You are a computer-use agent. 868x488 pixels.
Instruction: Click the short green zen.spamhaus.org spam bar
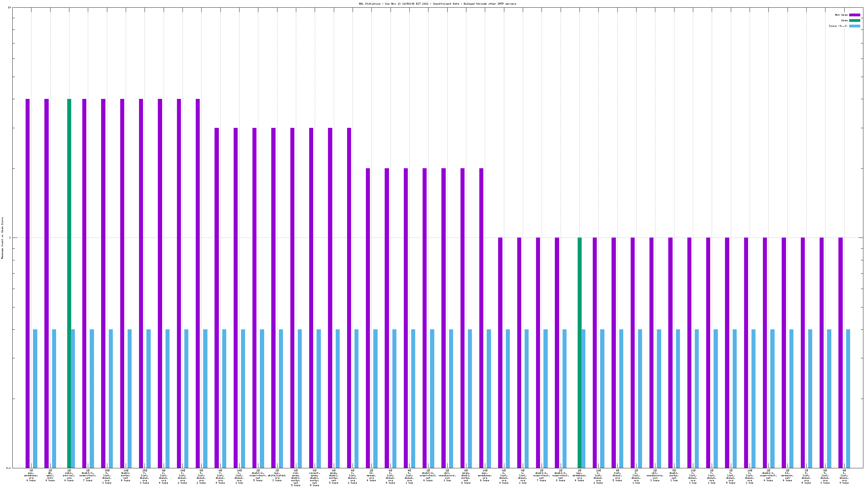(x=579, y=350)
